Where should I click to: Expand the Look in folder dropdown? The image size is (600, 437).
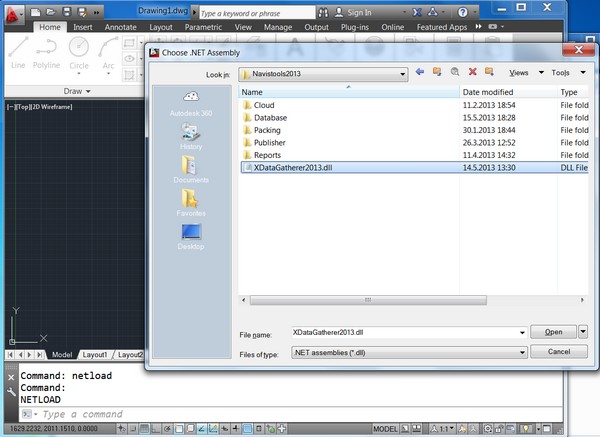401,73
